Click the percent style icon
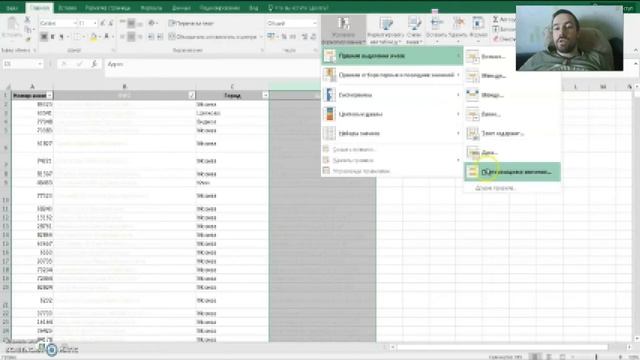 [x=284, y=37]
